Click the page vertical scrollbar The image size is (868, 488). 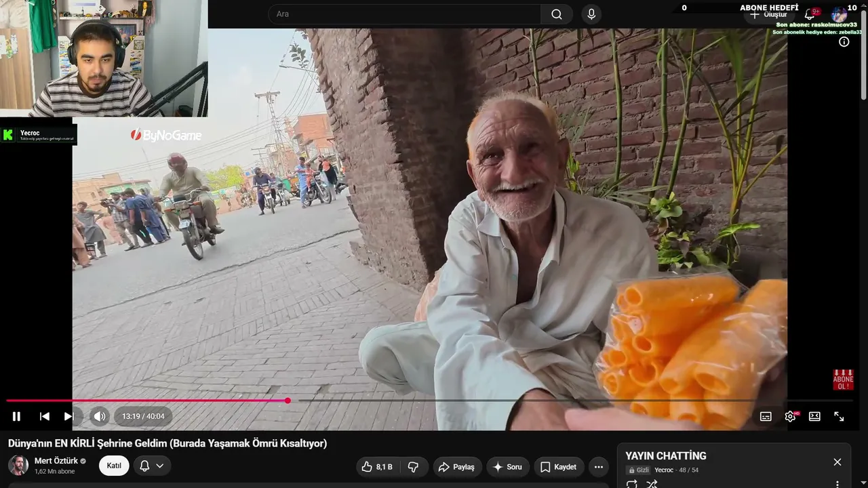[x=864, y=54]
